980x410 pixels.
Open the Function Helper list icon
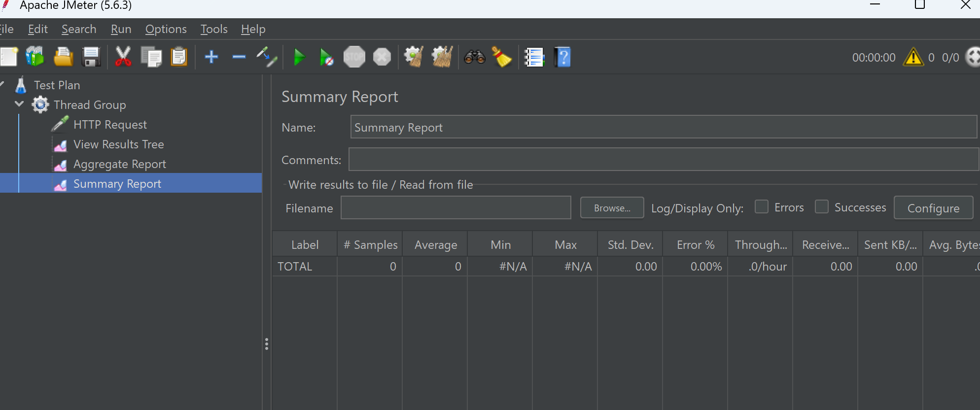[534, 57]
